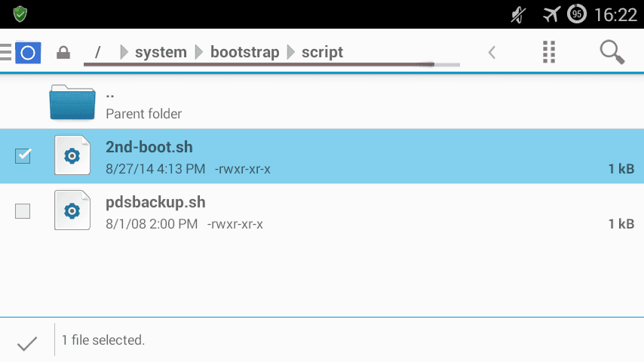This screenshot has height=362, width=644.
Task: Go to the bootstrap breadcrumb segment
Action: pos(245,52)
